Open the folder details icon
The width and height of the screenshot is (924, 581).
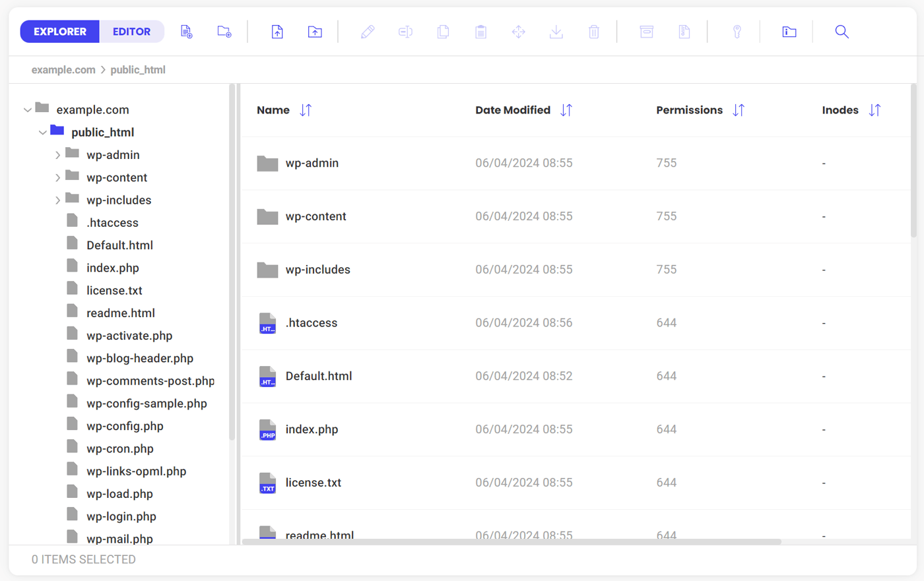789,31
